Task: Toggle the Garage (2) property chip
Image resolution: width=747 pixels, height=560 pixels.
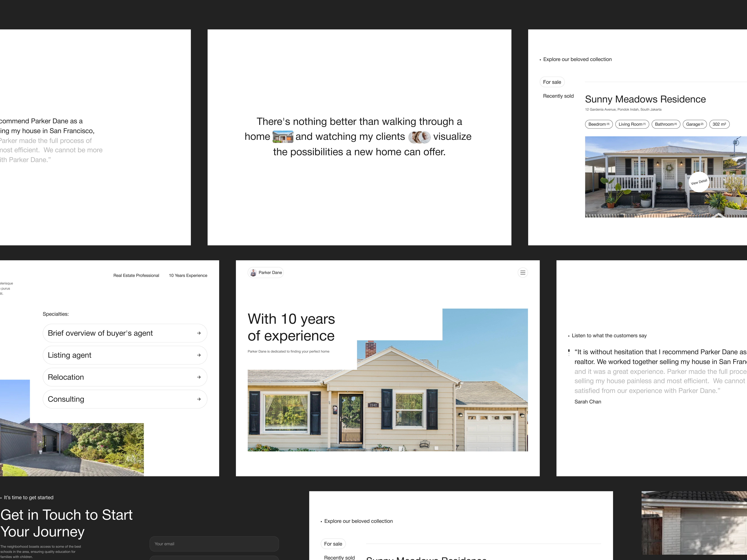Action: coord(695,124)
